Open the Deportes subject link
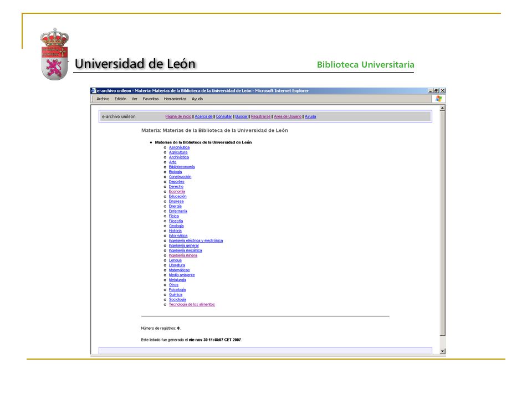The image size is (532, 399). pyautogui.click(x=176, y=182)
